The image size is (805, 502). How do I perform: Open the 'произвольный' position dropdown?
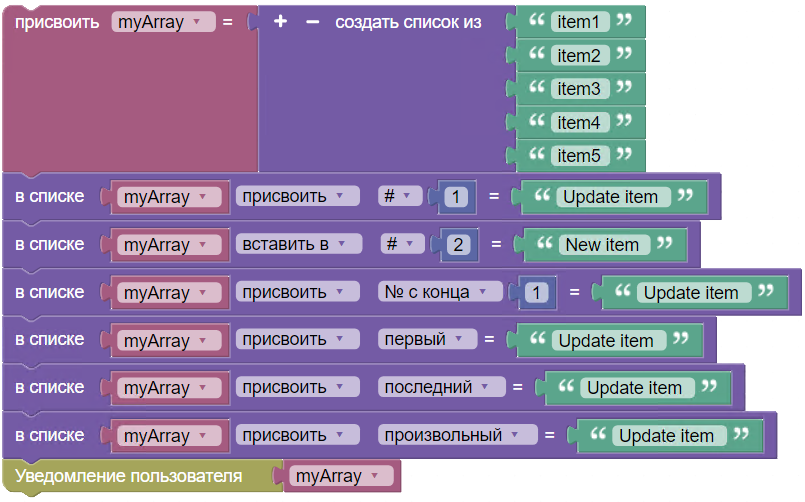pyautogui.click(x=457, y=435)
